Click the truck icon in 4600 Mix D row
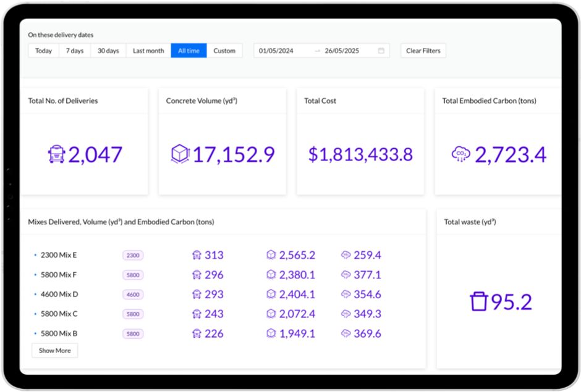 click(197, 294)
